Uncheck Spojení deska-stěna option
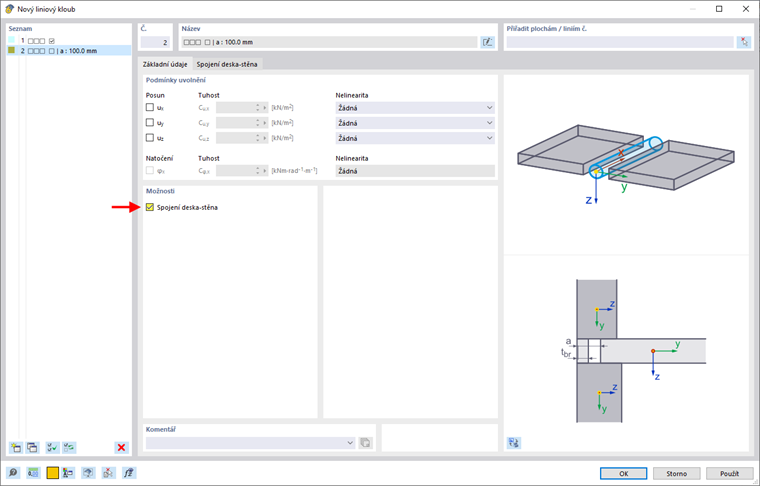760x486 pixels. pos(150,207)
